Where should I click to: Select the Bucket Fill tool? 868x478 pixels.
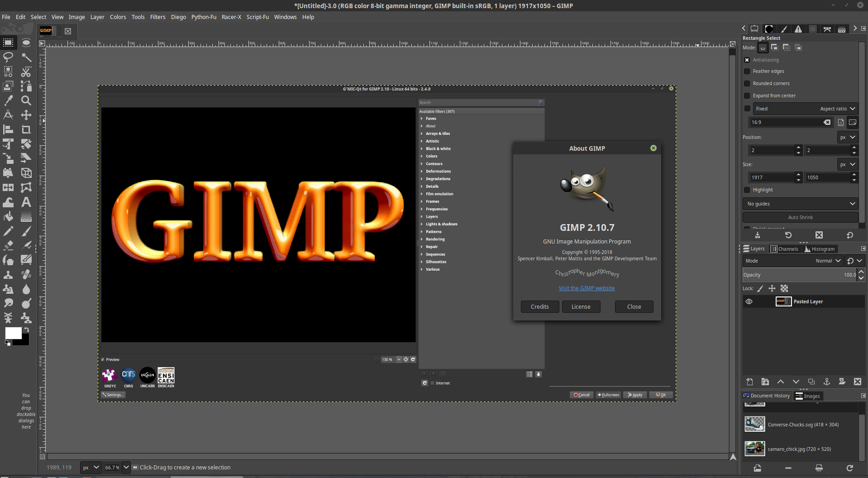pos(8,216)
